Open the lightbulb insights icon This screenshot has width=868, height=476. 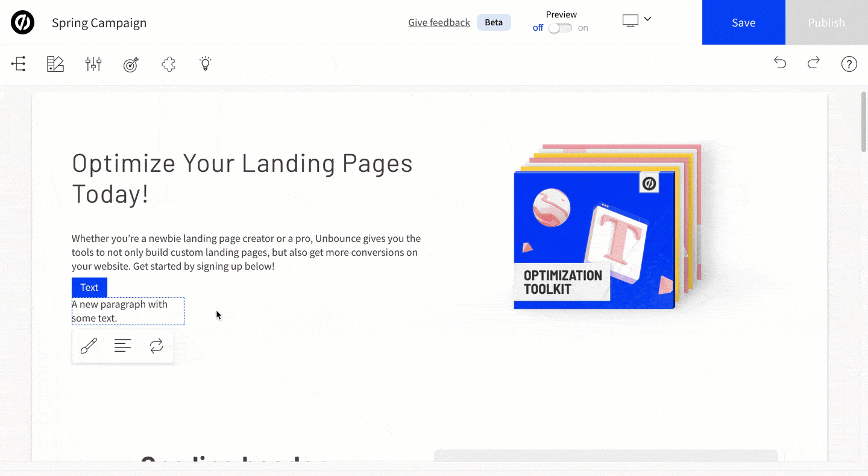click(x=206, y=64)
